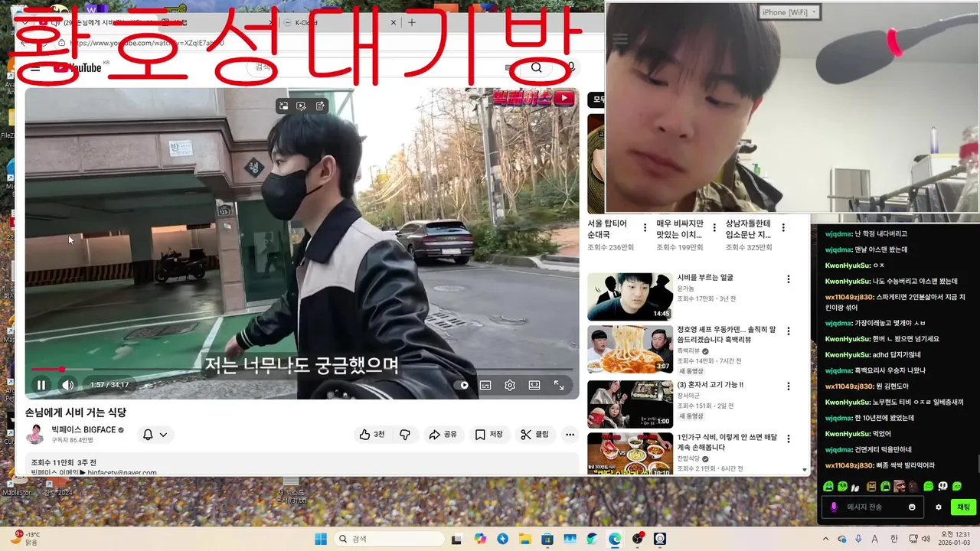The image size is (980, 551).
Task: Click the chat panel scrollbar
Action: pyautogui.click(x=978, y=465)
